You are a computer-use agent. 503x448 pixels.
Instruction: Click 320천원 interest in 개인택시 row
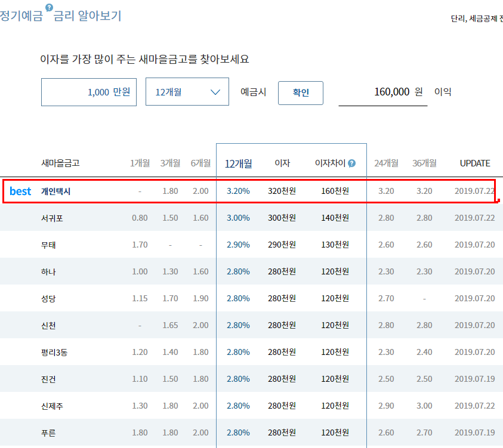[282, 191]
